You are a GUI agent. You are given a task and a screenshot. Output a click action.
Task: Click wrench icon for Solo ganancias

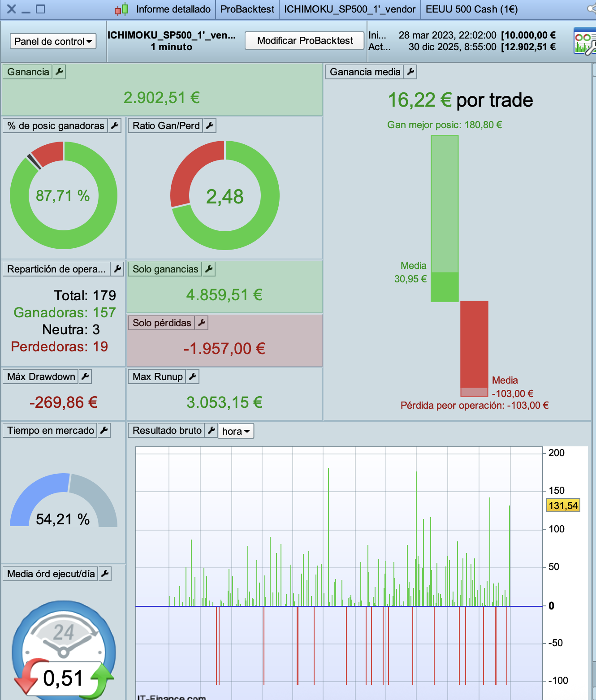(209, 269)
